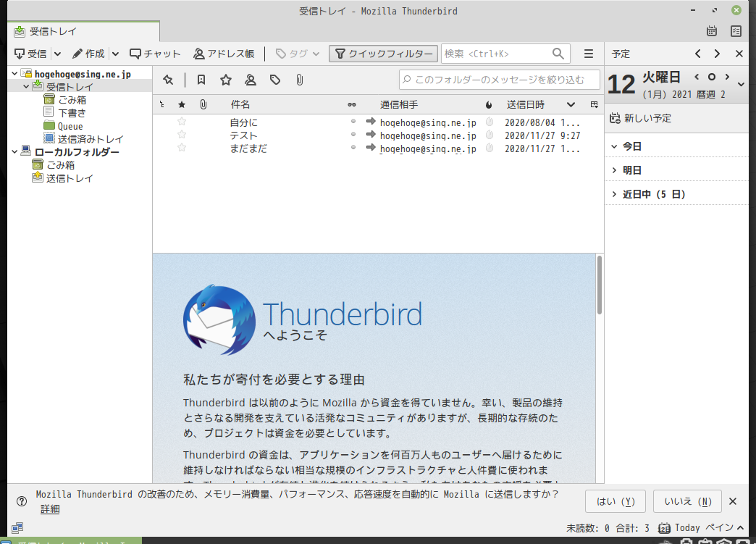The width and height of the screenshot is (756, 544).
Task: Expand the 近日中 (5 日) section
Action: pyautogui.click(x=614, y=194)
